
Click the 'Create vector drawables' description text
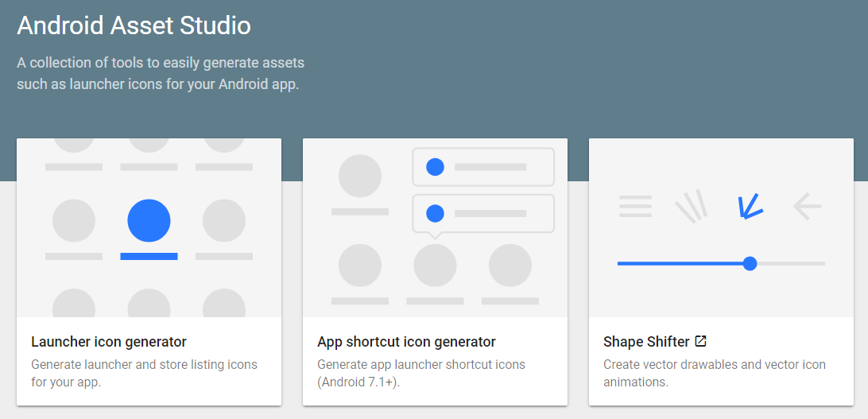point(715,374)
